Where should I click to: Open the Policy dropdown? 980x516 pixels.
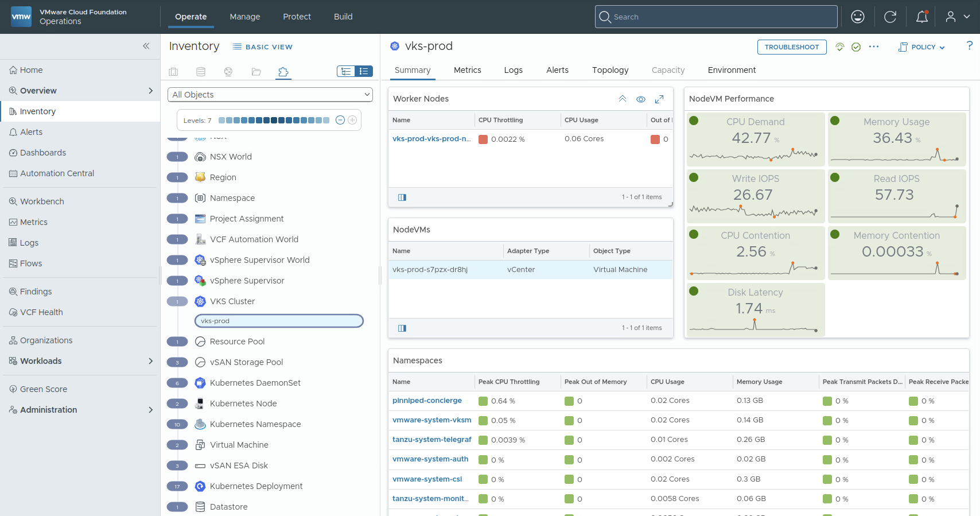(x=921, y=47)
